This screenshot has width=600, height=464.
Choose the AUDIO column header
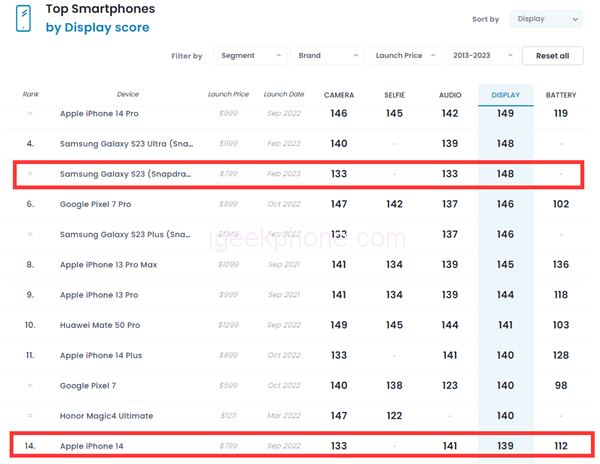450,95
